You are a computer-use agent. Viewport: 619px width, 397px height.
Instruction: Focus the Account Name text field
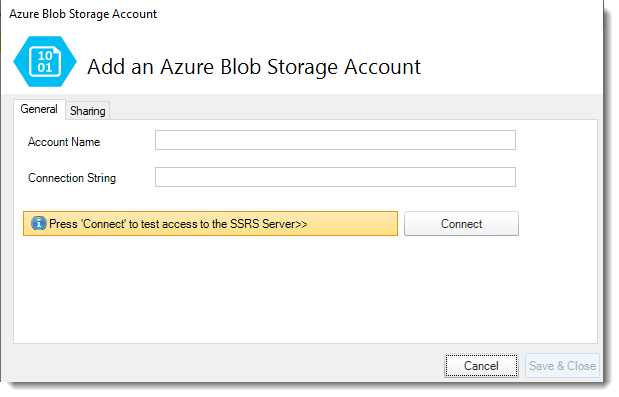[335, 140]
